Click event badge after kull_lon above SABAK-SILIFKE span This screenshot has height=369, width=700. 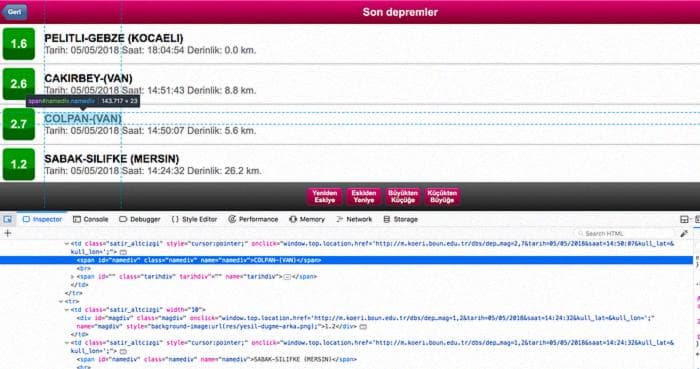(x=123, y=352)
